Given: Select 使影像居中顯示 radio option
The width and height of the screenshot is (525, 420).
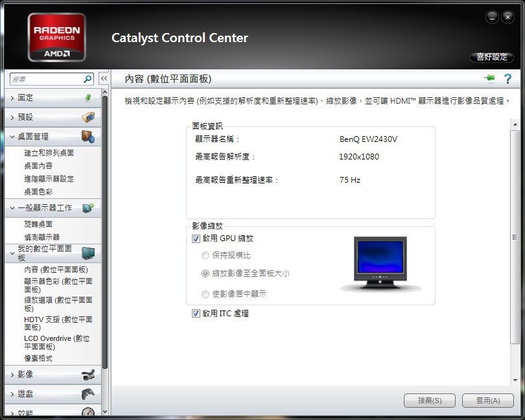Looking at the screenshot, I should tap(205, 294).
